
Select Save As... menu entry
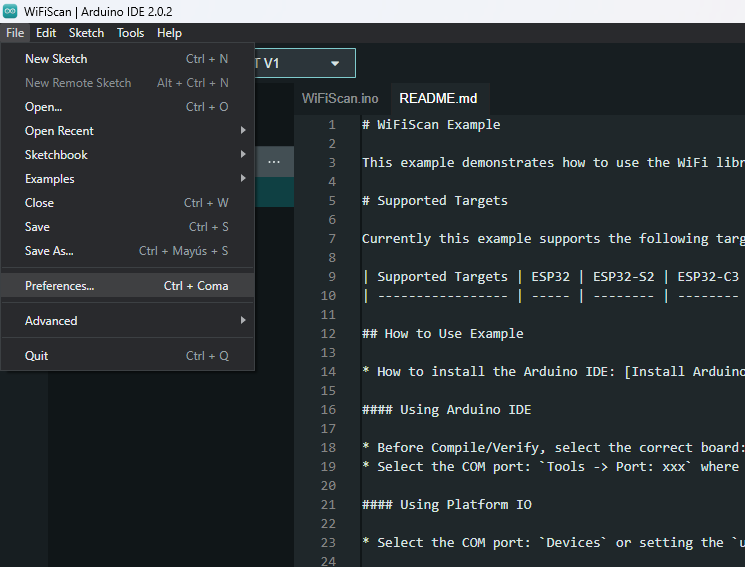tap(127, 251)
